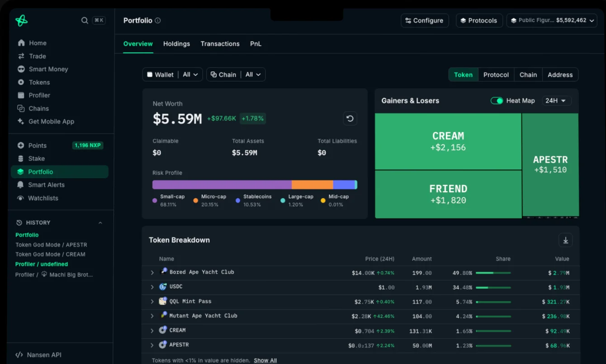Click the FRIEND heat map tile
The image size is (606, 364).
(448, 194)
